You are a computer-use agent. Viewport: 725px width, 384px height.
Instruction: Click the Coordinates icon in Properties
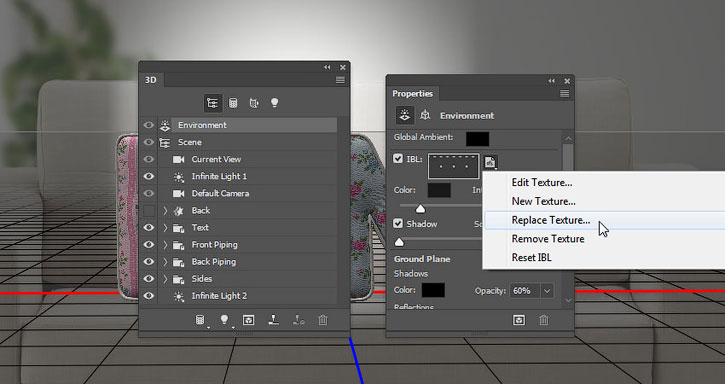(425, 116)
